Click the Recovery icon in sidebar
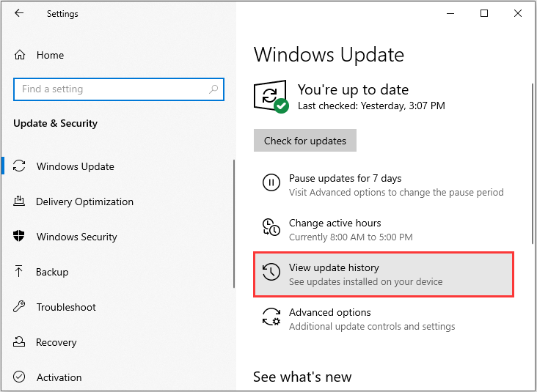The image size is (537, 392). click(20, 342)
